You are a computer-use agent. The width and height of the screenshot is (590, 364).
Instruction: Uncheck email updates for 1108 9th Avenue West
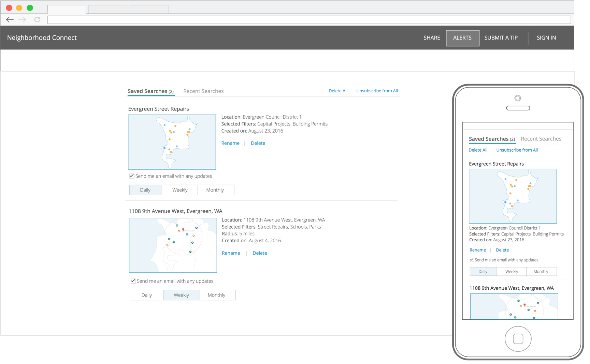pos(133,281)
